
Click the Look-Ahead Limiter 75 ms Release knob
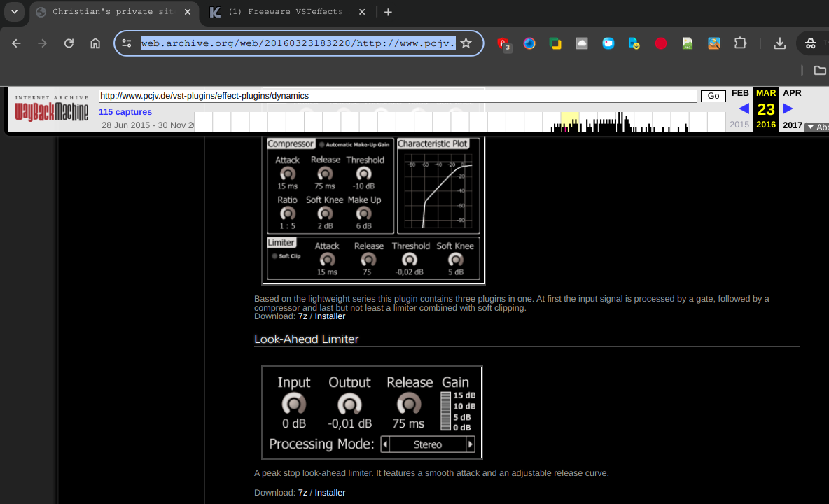[409, 404]
